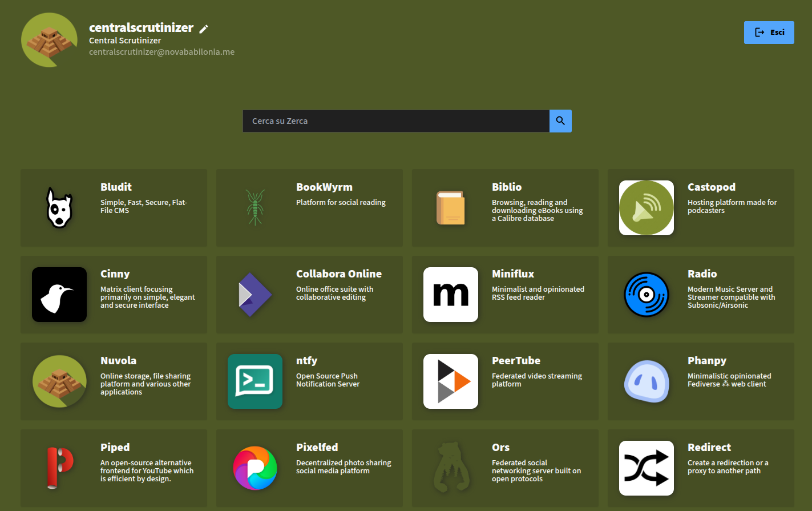
Task: Click the 'Central Scrutinizer' display name
Action: pyautogui.click(x=125, y=41)
